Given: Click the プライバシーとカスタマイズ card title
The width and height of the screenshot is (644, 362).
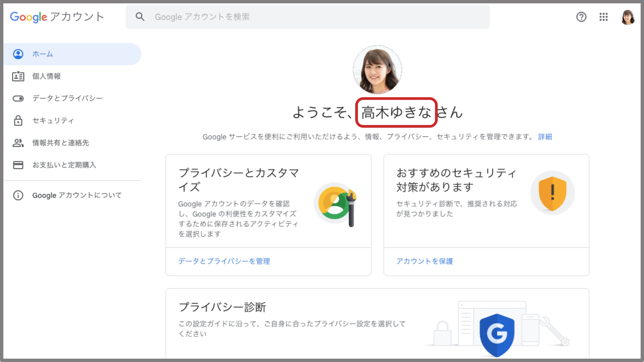Looking at the screenshot, I should click(x=239, y=180).
